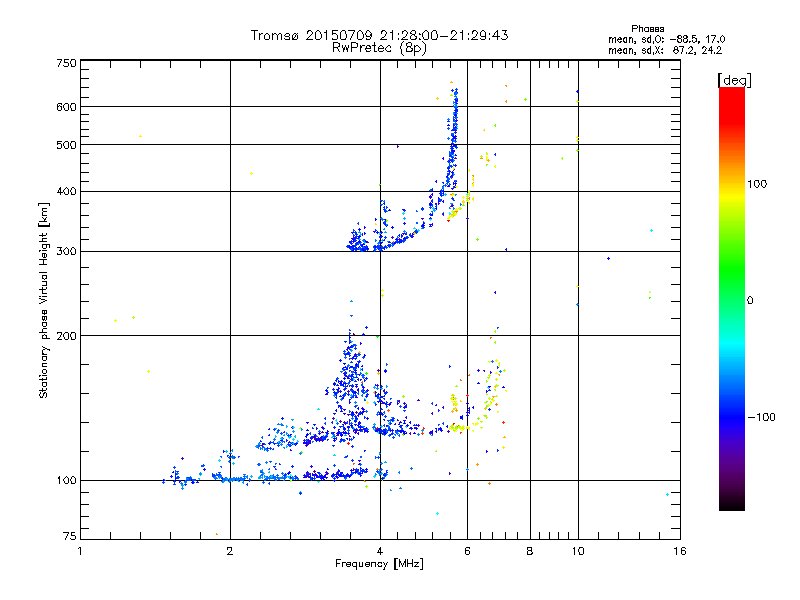
Task: Click the x-axis title 'Frequency [MHz]'
Action: [379, 564]
